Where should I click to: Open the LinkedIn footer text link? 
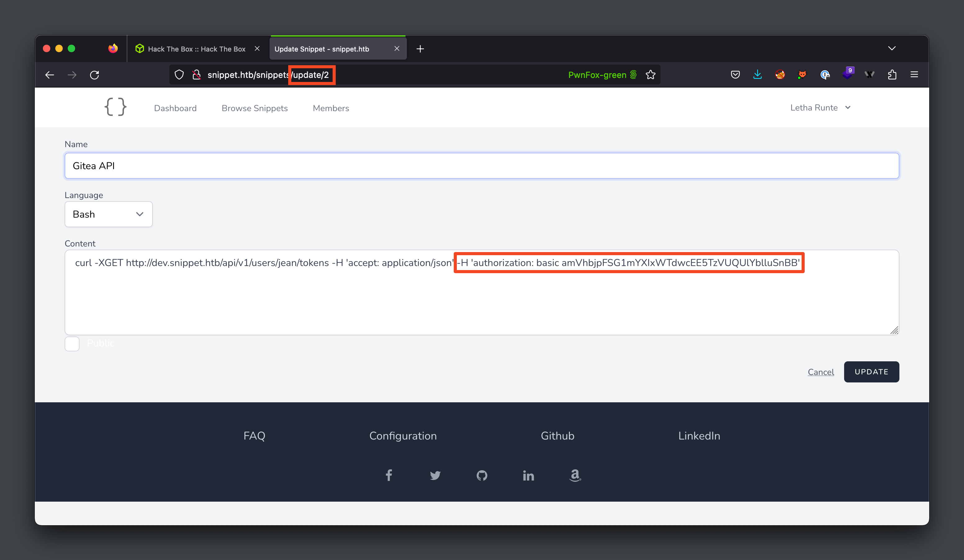click(699, 436)
